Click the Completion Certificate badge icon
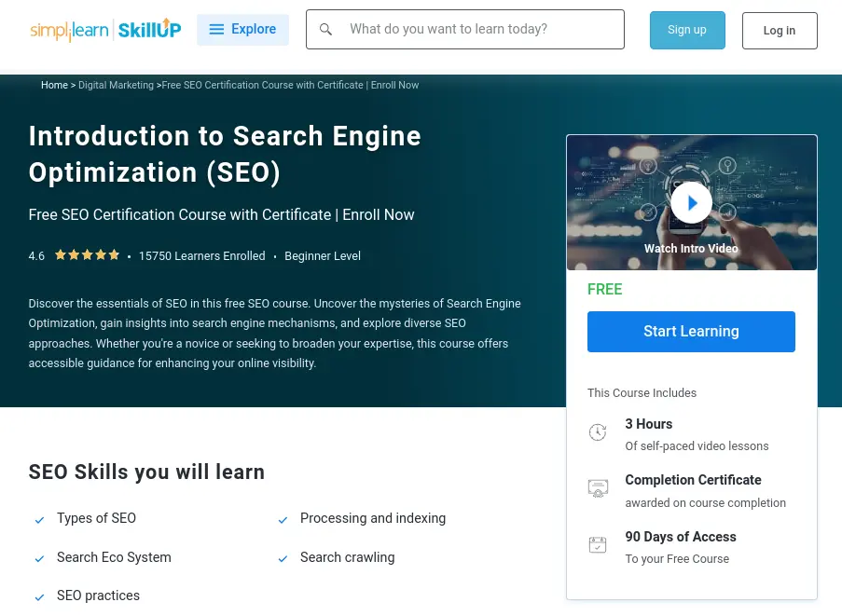The width and height of the screenshot is (842, 616). [x=598, y=487]
